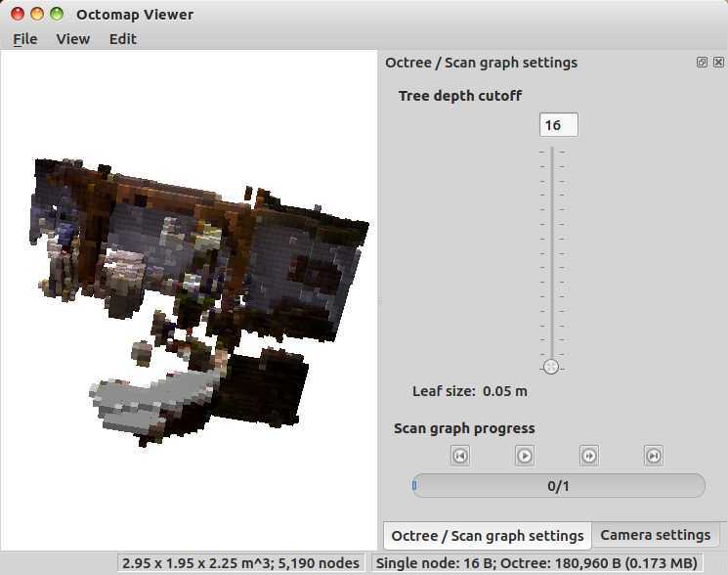Click the red window close button
Viewport: 728px width, 575px height.
click(18, 14)
